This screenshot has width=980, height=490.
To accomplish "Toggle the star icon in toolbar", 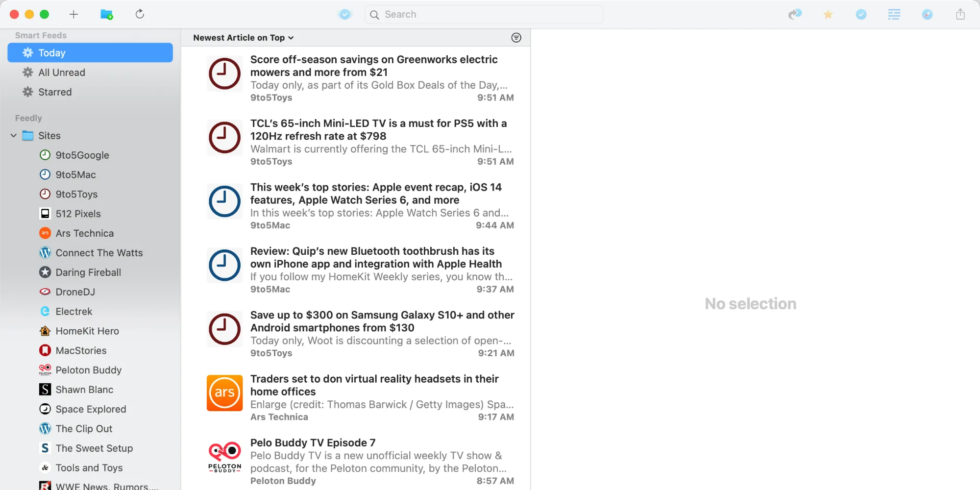I will click(x=828, y=14).
